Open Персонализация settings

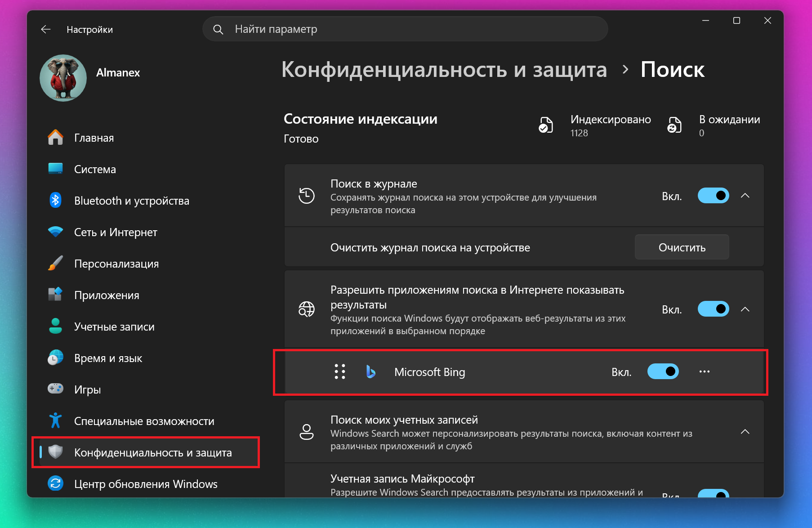tap(146, 264)
